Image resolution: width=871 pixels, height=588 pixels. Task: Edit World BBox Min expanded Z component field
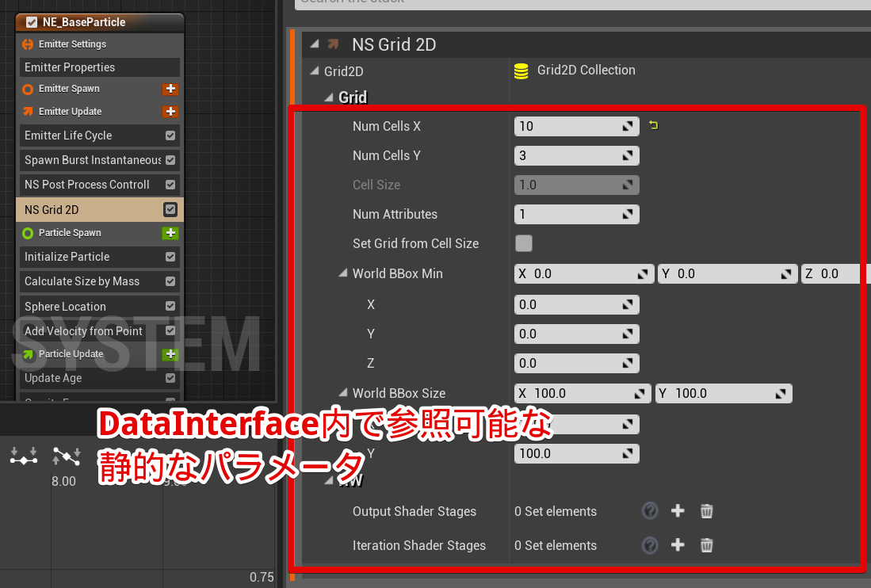(x=577, y=363)
